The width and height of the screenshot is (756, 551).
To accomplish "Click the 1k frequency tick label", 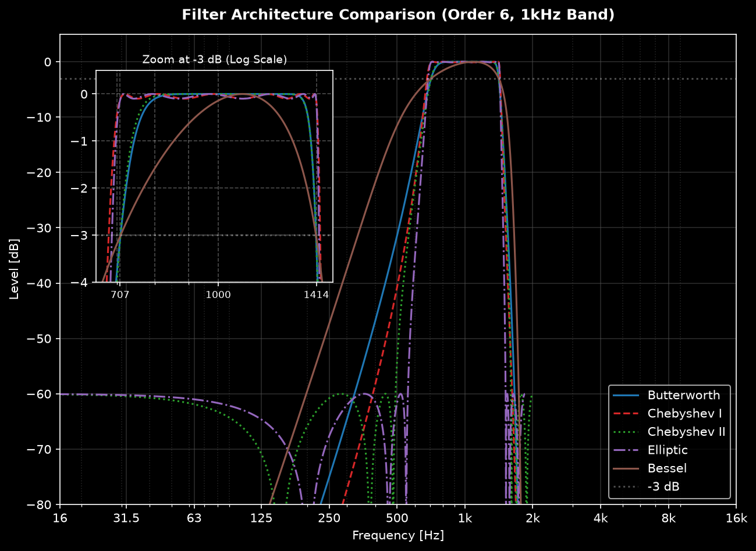I will [x=464, y=519].
